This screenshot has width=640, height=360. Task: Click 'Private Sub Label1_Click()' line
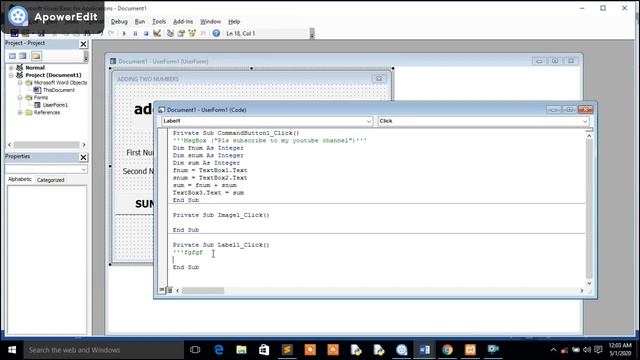point(221,244)
